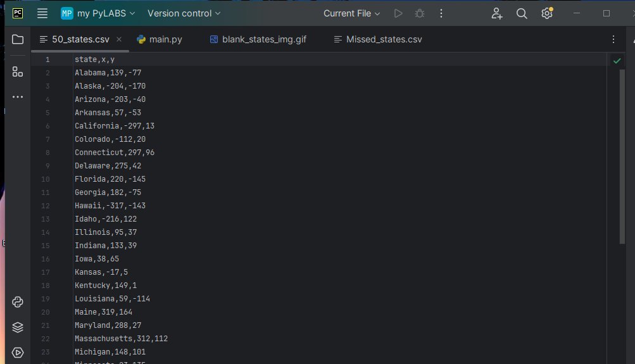The height and width of the screenshot is (364, 635).
Task: Click the Maine,319,164 line
Action: 103,312
